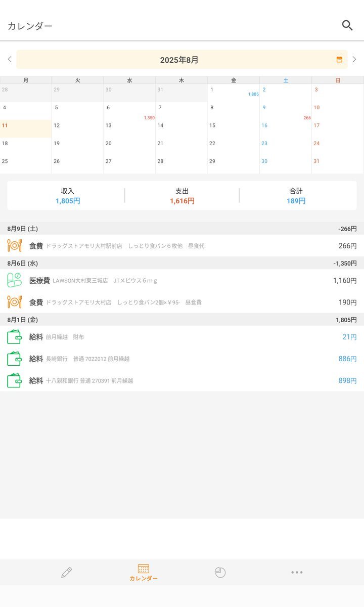Open the three-dots more menu
The height and width of the screenshot is (607, 364).
click(297, 572)
